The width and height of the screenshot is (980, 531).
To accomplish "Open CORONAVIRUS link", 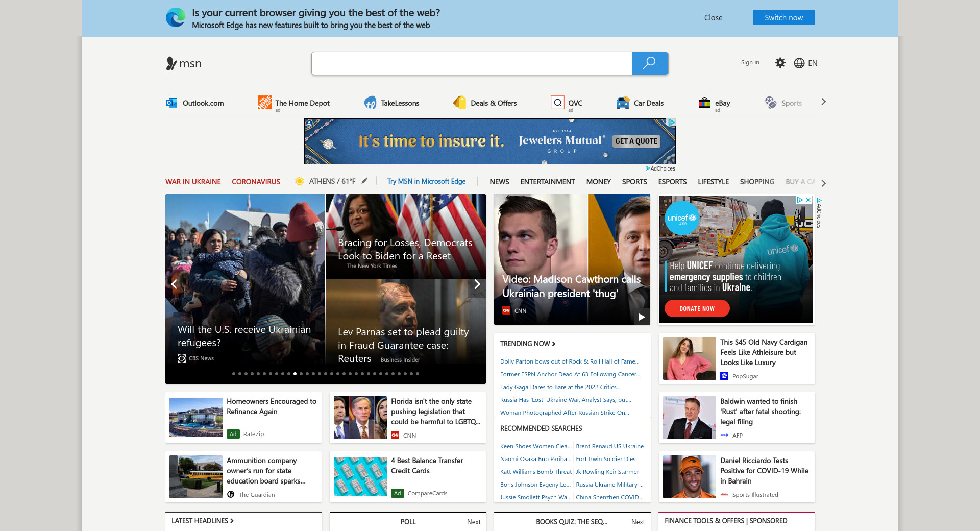I will [x=256, y=182].
